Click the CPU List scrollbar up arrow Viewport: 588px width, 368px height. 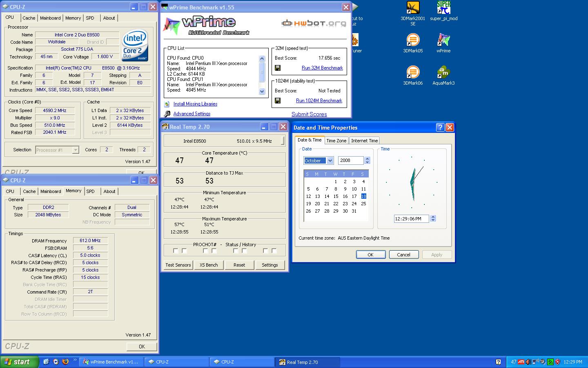pyautogui.click(x=262, y=59)
